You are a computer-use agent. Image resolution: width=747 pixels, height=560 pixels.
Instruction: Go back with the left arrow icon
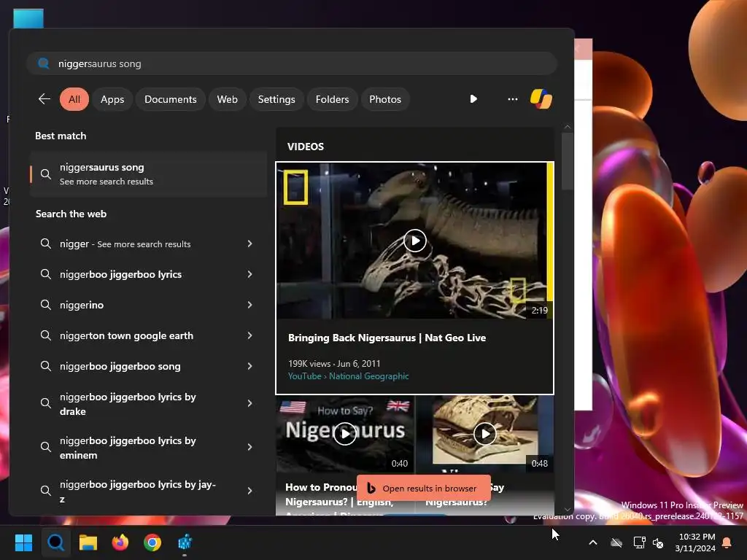pos(44,99)
